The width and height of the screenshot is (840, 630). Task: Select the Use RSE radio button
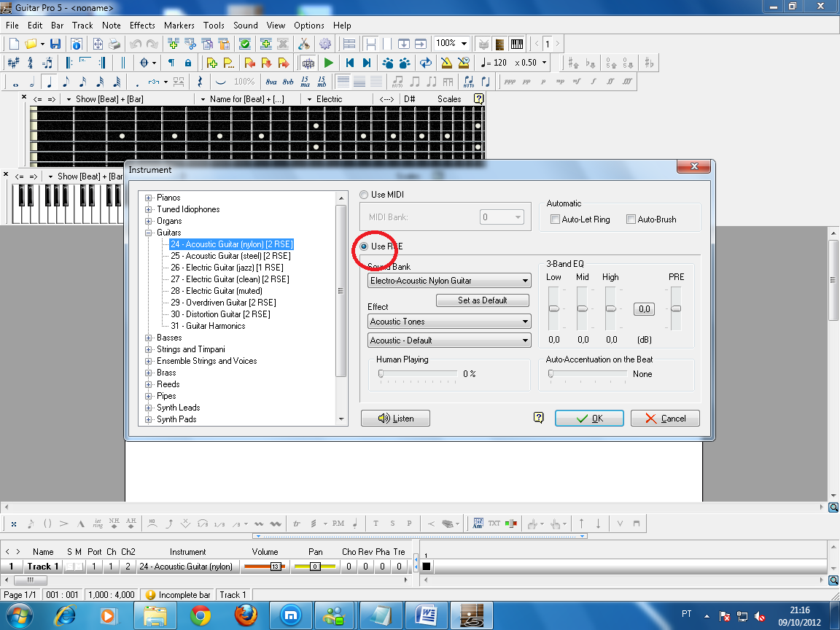tap(365, 246)
